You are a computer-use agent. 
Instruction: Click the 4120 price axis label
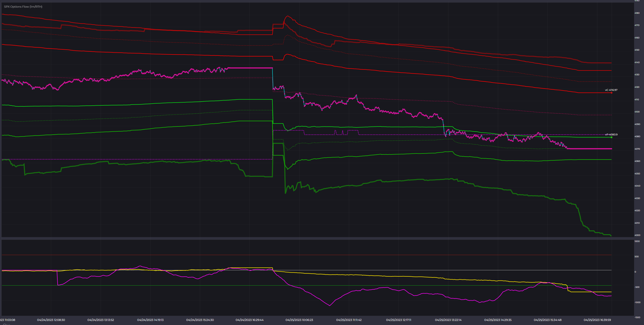pos(637,87)
